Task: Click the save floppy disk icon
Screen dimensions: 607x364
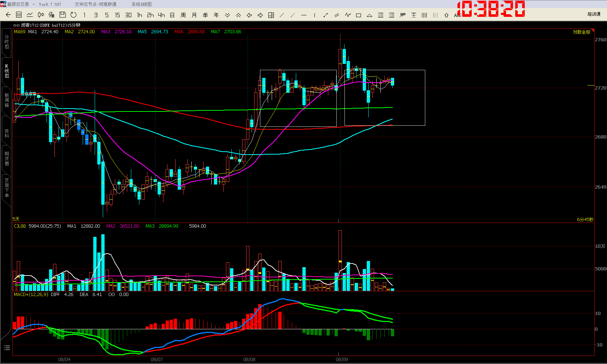Action: coord(63,15)
